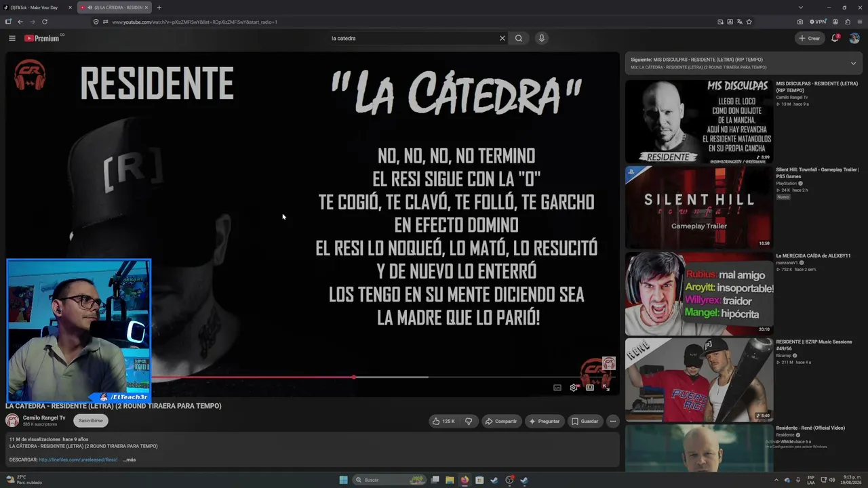The image size is (868, 488).
Task: Seek using the red video progress bar
Action: click(x=252, y=377)
